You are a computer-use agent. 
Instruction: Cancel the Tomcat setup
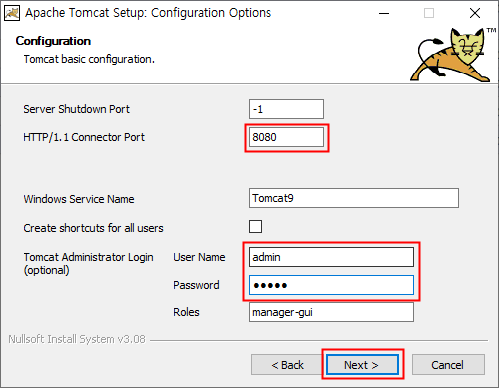(x=448, y=365)
